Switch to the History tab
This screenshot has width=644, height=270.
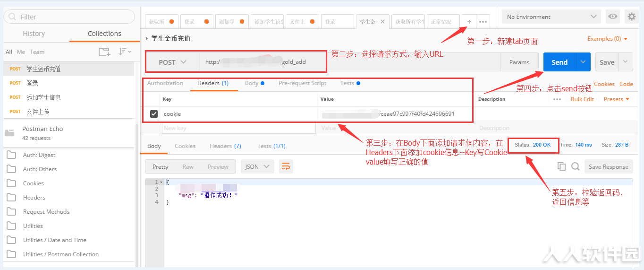point(34,34)
